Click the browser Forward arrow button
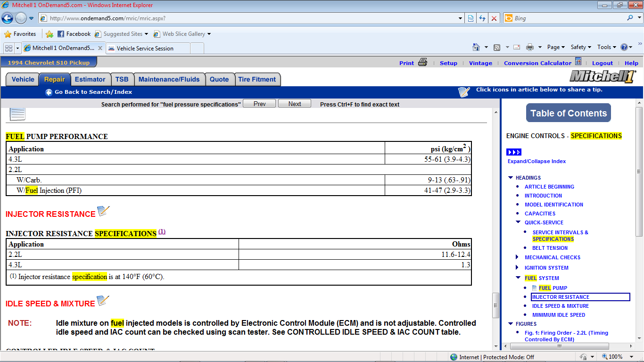This screenshot has height=362, width=644. [21, 18]
